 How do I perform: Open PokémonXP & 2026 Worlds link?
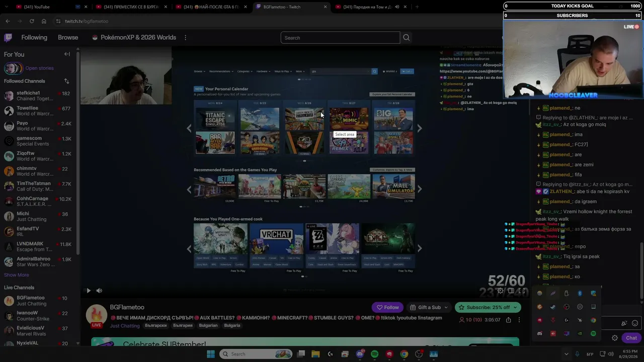(x=134, y=38)
